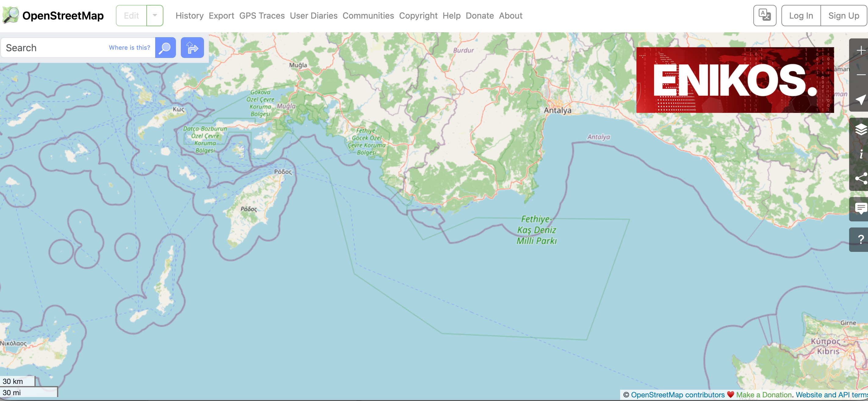Open Website and API terms link

click(832, 395)
